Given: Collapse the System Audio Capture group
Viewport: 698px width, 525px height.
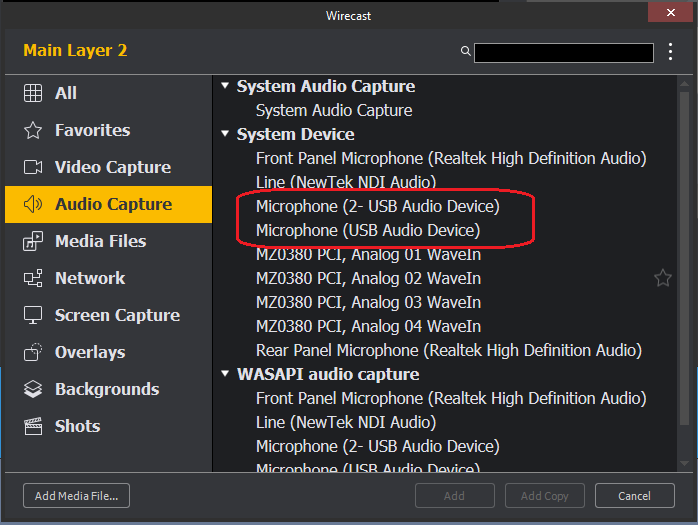Looking at the screenshot, I should [x=225, y=85].
